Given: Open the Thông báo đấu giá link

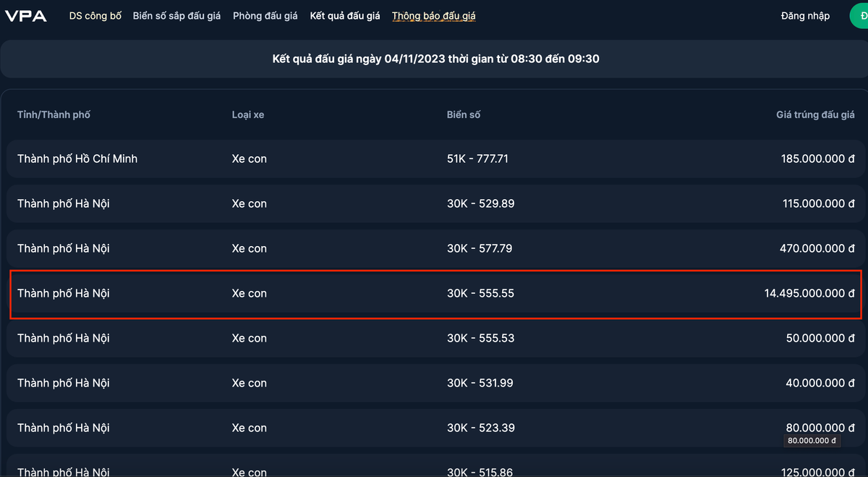Looking at the screenshot, I should pos(434,16).
